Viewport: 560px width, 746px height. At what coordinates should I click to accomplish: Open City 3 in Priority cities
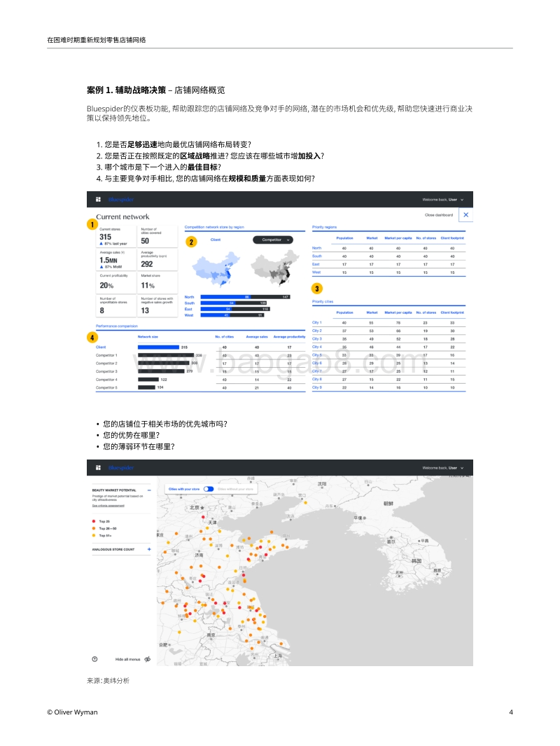pyautogui.click(x=388, y=339)
